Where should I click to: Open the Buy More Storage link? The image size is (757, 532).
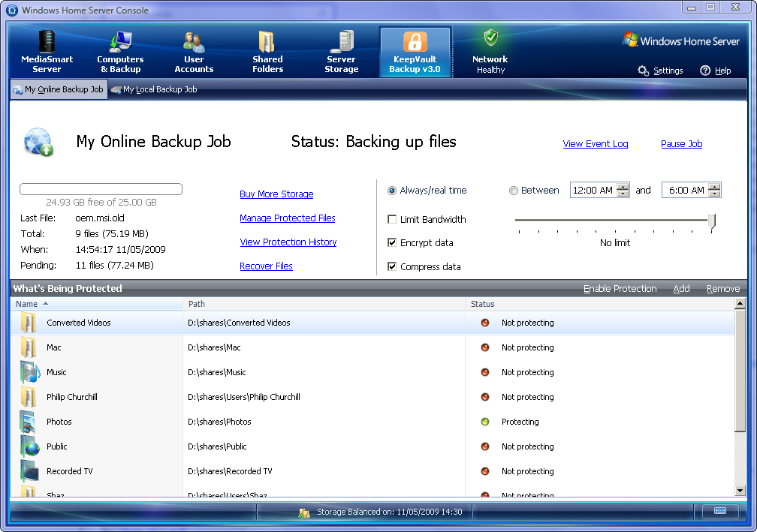276,194
